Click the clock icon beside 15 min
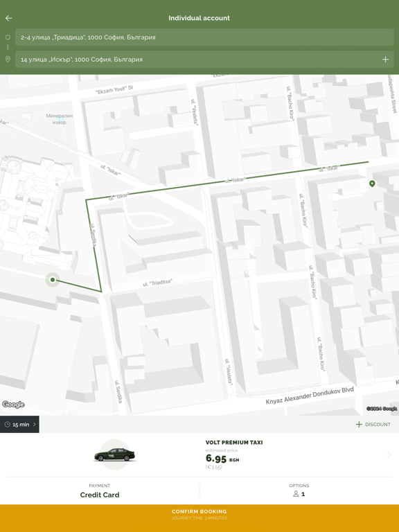 point(8,425)
